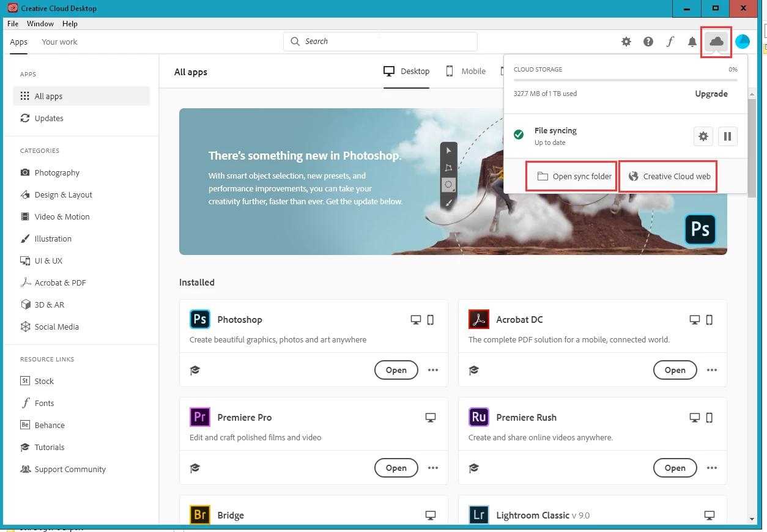Click Premiere Rush desktop monitor icon

tap(695, 417)
